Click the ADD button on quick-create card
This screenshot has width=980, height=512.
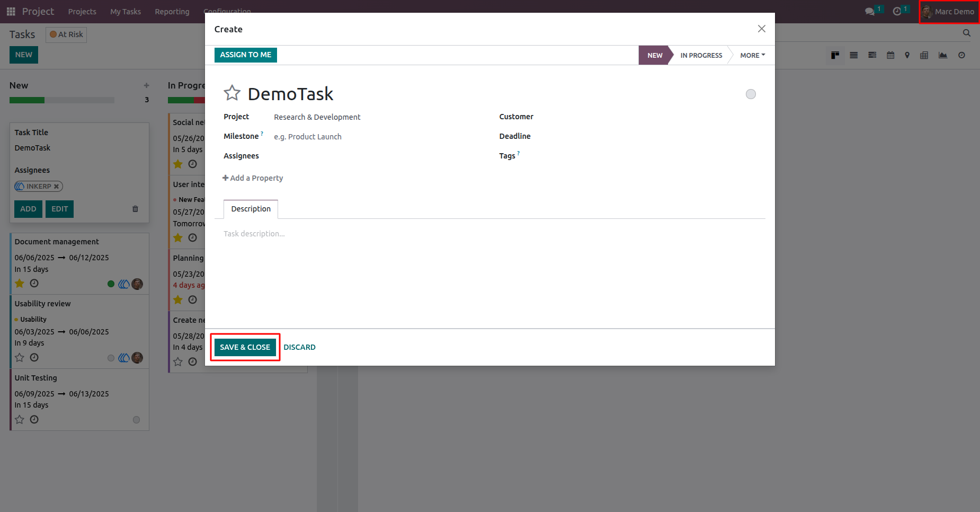[x=28, y=209]
